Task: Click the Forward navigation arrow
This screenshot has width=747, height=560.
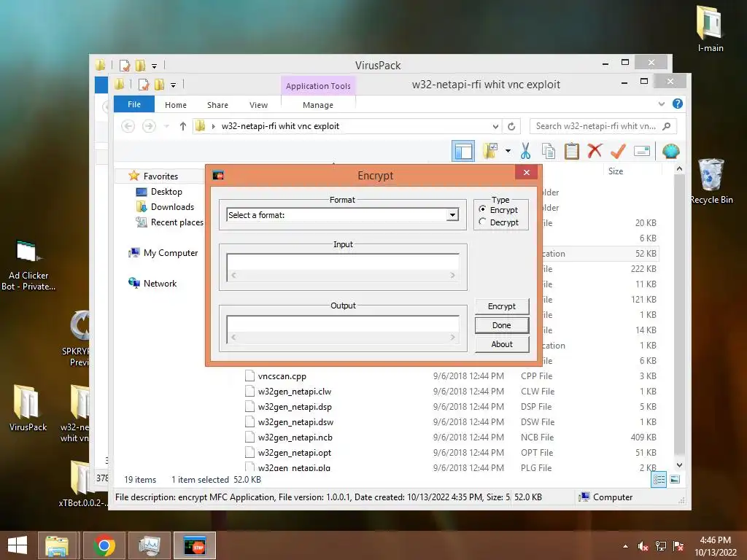Action: point(149,126)
